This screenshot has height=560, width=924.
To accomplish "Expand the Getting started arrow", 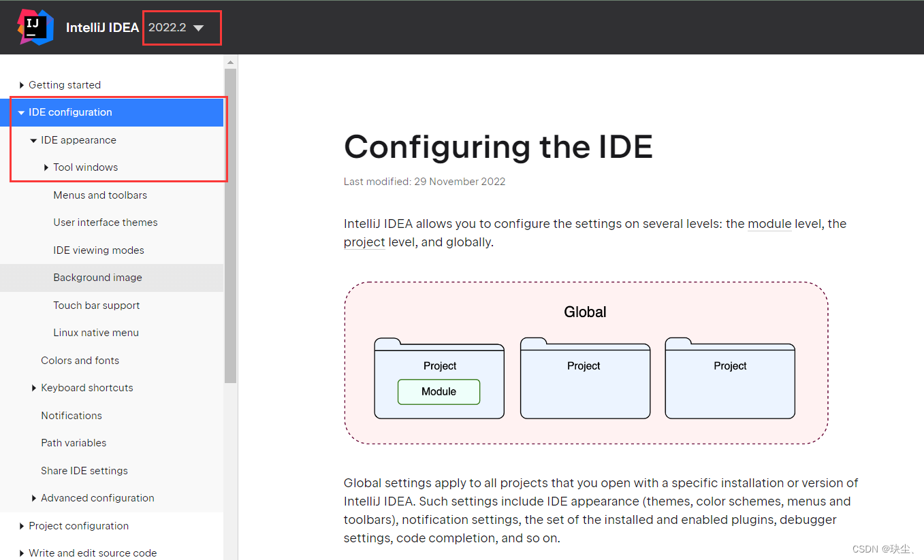I will [x=22, y=85].
